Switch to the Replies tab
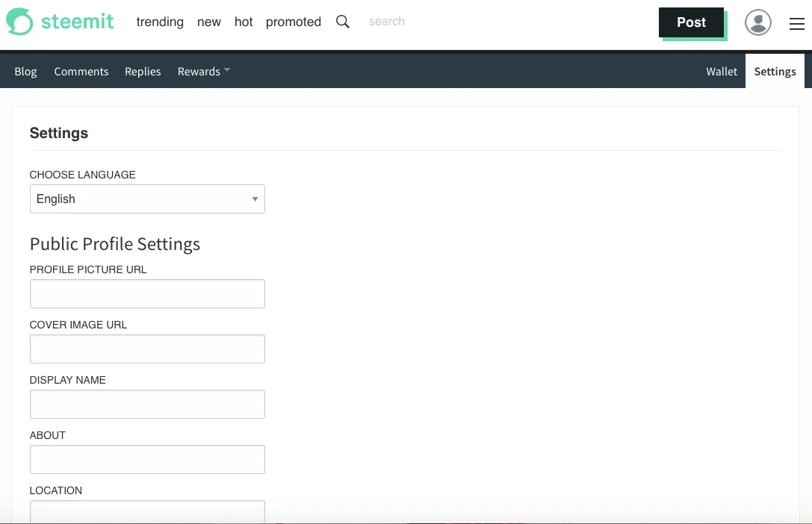812x524 pixels. [x=143, y=72]
